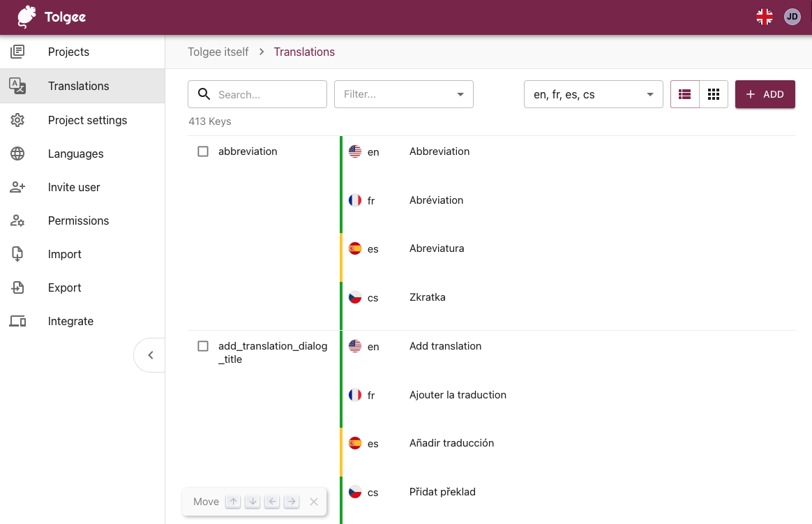This screenshot has width=812, height=524.
Task: Click the Czech flag for Zkratka
Action: pos(355,297)
